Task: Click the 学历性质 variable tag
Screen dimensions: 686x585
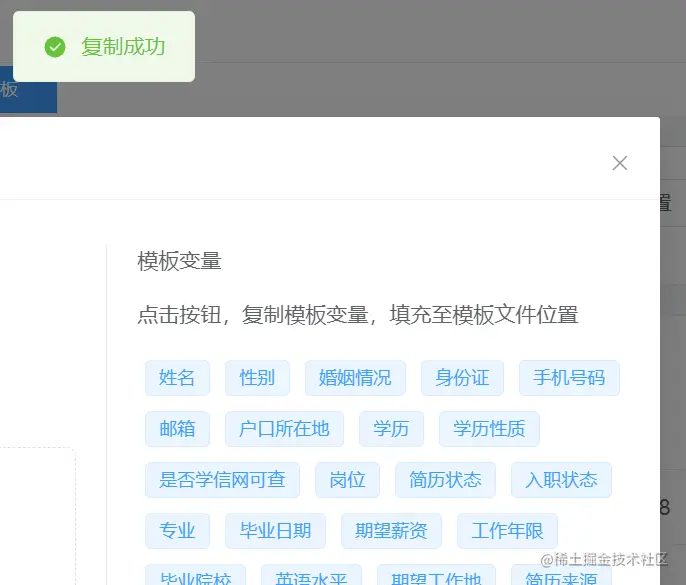Action: pyautogui.click(x=489, y=429)
